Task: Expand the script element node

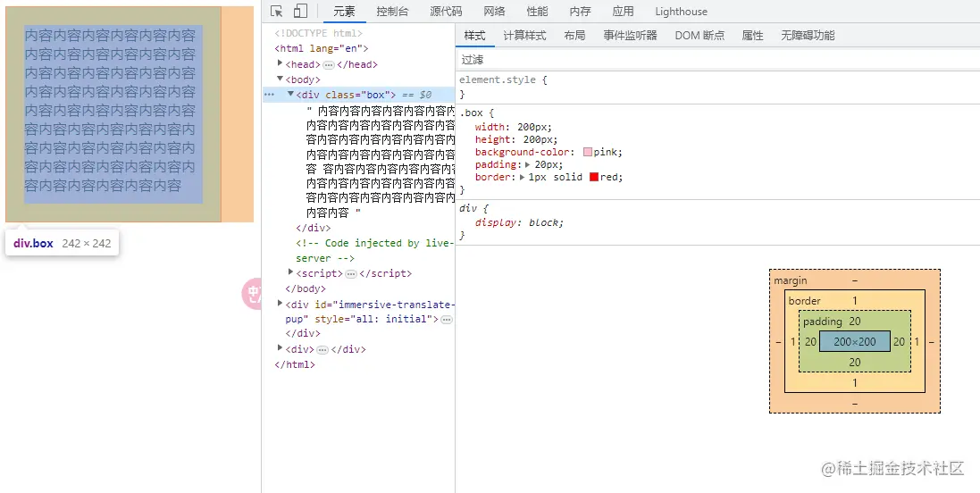Action: coord(290,272)
